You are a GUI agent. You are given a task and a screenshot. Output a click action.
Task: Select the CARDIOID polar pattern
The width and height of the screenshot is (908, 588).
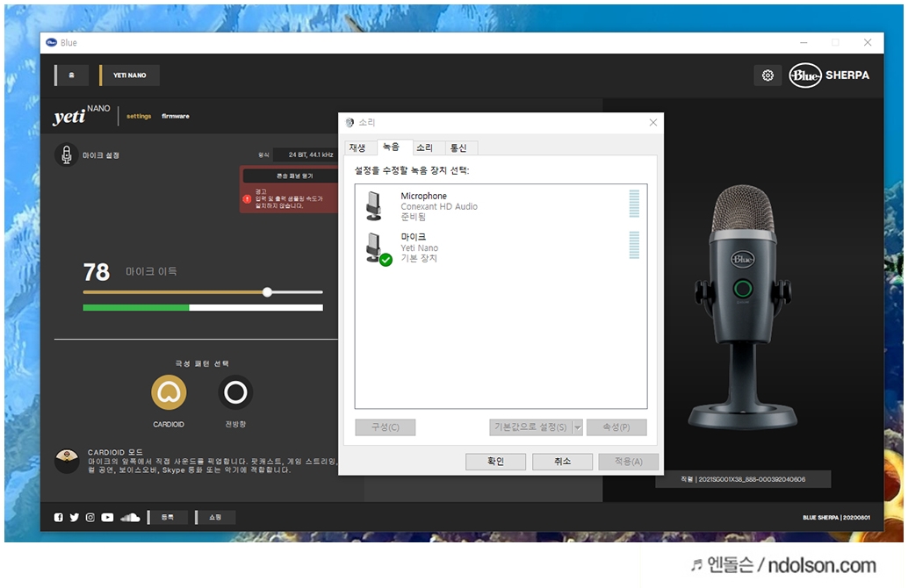169,392
